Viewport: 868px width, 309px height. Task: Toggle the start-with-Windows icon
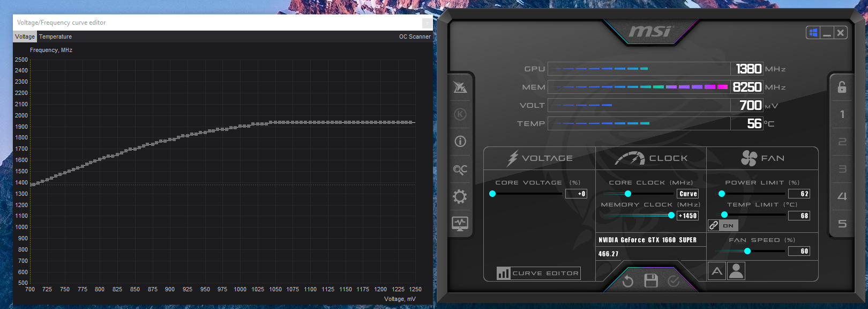point(813,33)
